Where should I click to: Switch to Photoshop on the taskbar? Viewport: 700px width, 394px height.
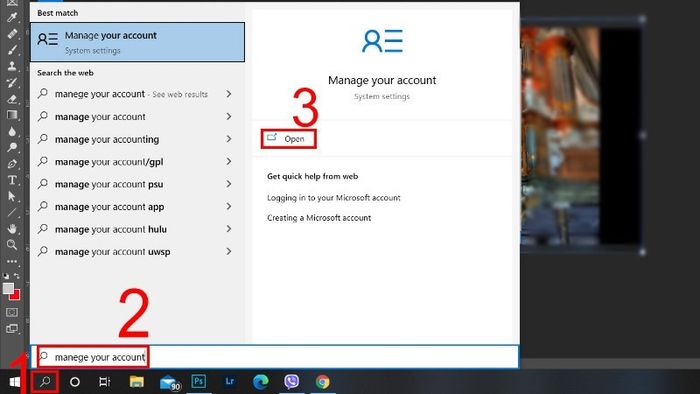tap(199, 382)
